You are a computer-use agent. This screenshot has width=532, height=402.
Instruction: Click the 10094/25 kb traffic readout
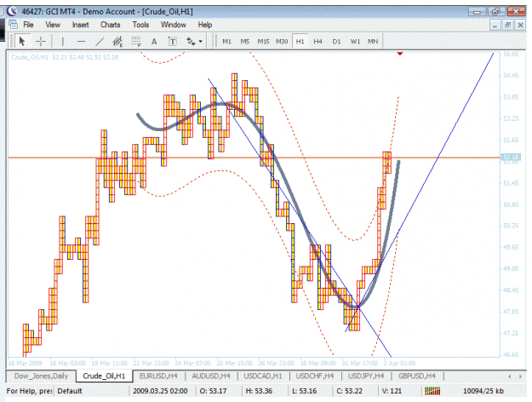click(483, 391)
